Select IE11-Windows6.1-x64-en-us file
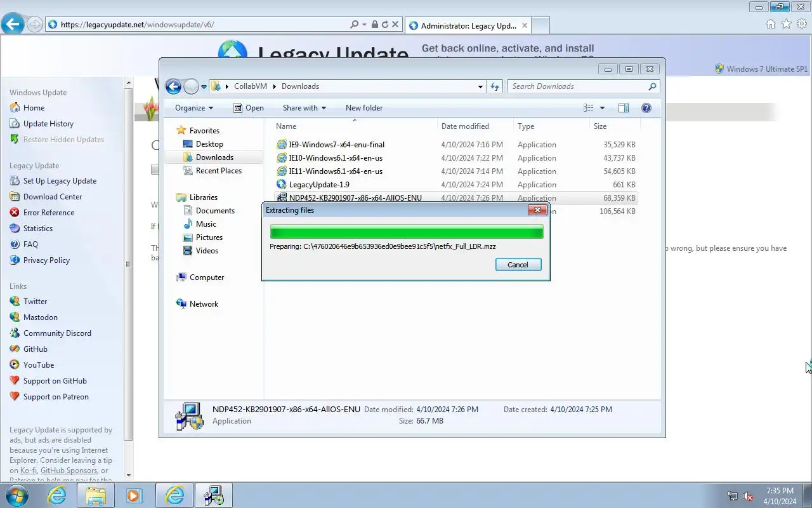The image size is (812, 508). point(456,171)
